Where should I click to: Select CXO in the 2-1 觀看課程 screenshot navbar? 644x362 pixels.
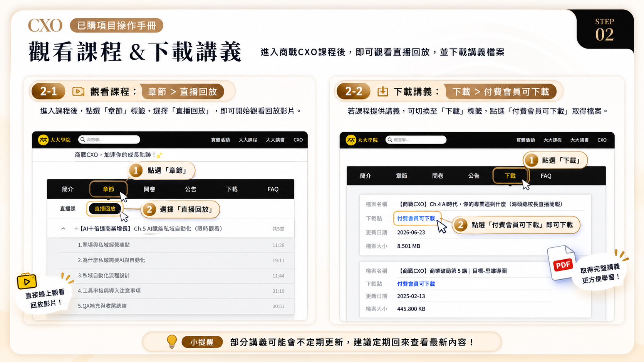(298, 140)
